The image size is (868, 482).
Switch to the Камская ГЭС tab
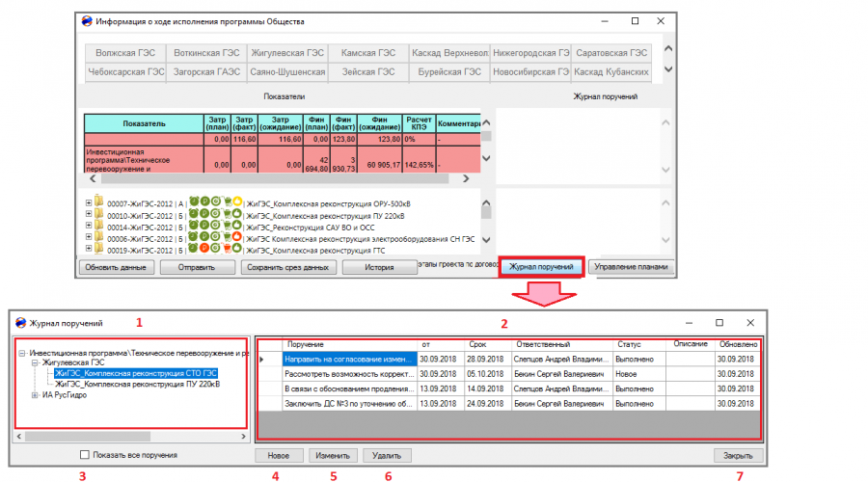(x=368, y=53)
